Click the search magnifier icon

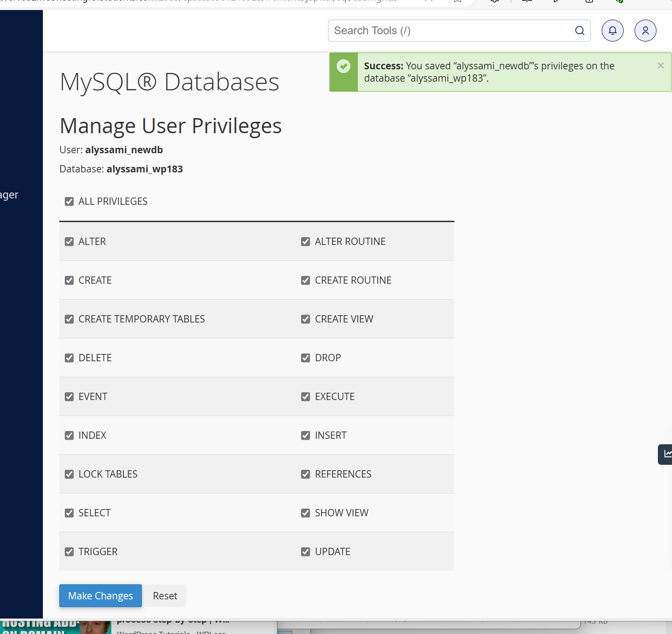point(579,31)
